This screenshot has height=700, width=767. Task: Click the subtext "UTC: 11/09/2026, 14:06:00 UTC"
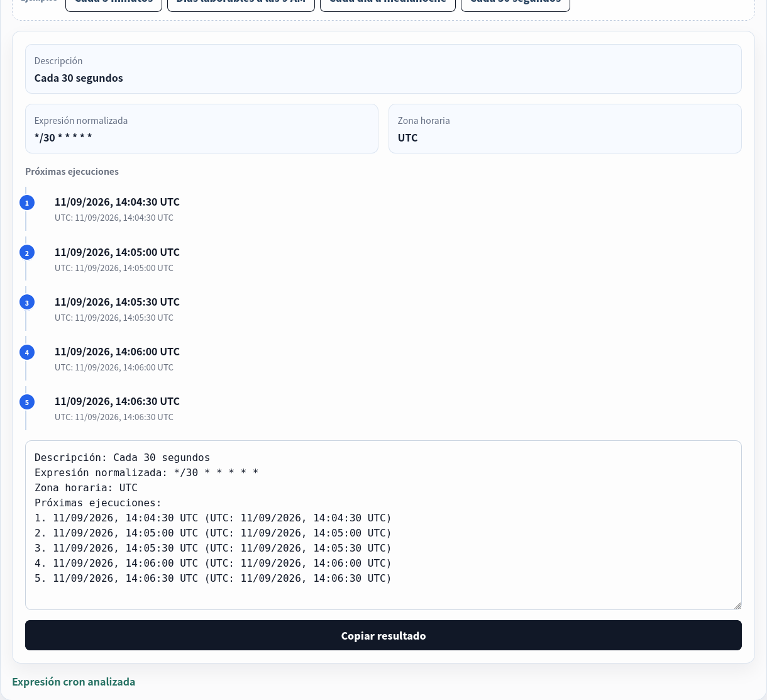(114, 367)
